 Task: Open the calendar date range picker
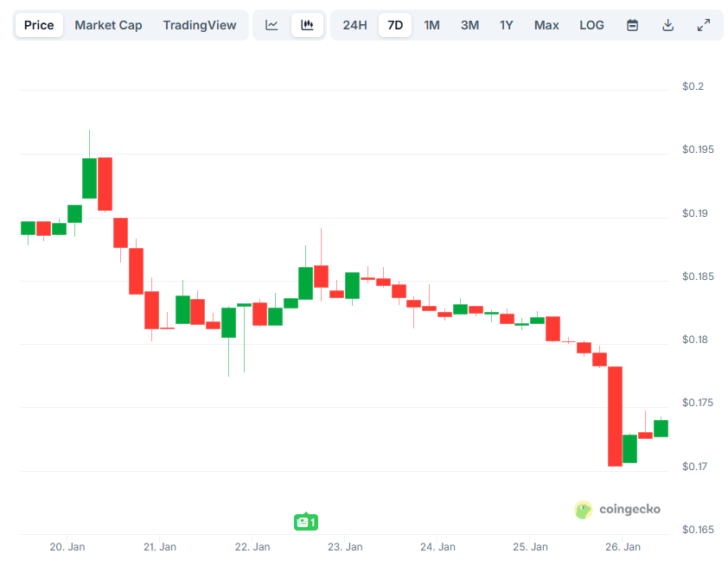632,24
